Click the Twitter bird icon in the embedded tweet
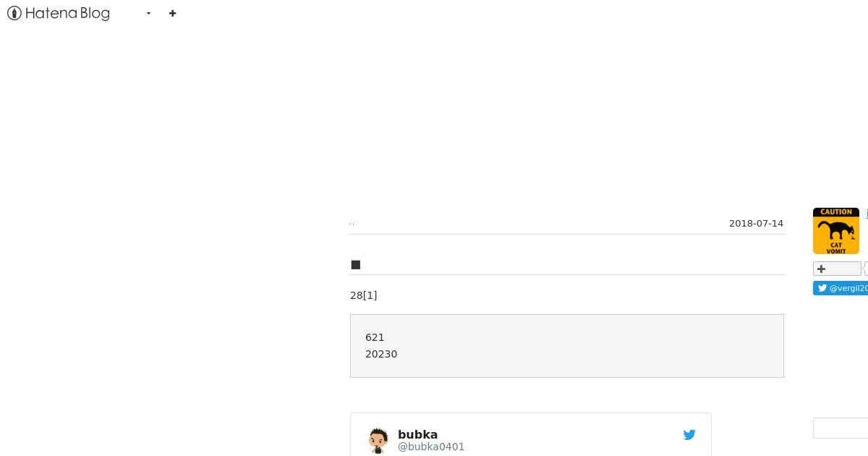The height and width of the screenshot is (456, 868). pyautogui.click(x=689, y=434)
